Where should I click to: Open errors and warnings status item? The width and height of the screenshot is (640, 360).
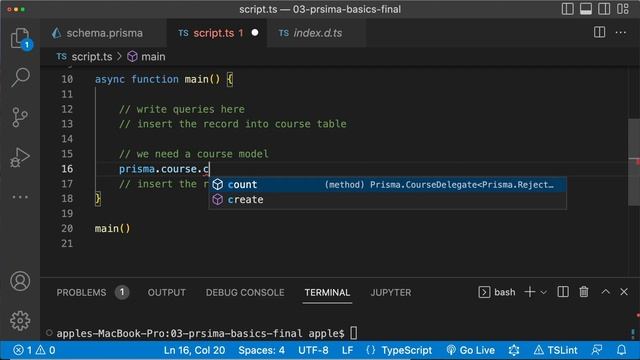coord(34,350)
